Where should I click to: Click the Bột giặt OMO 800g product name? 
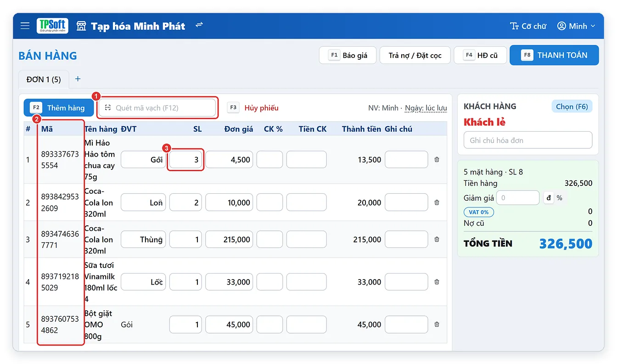pyautogui.click(x=98, y=325)
